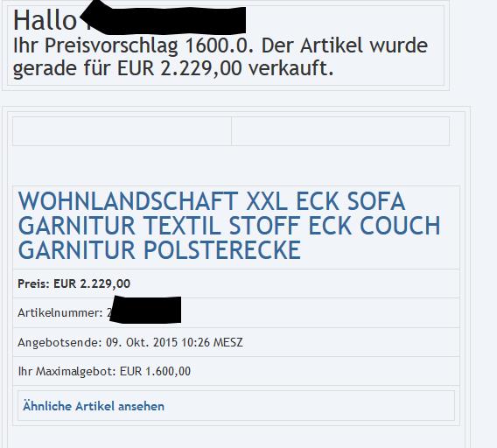This screenshot has height=448, width=497.
Task: Click the blacked-out name after Hallo
Action: click(x=164, y=18)
